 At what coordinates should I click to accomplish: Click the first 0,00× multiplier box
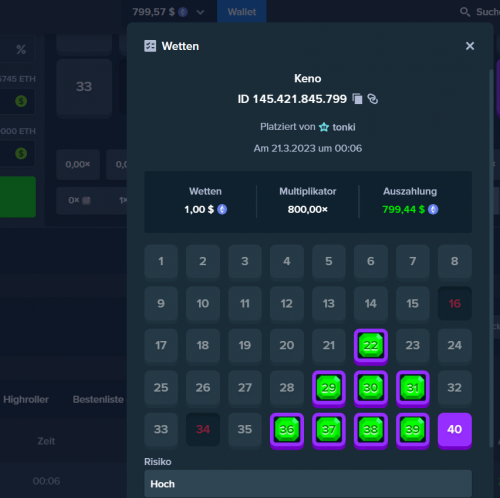click(78, 165)
